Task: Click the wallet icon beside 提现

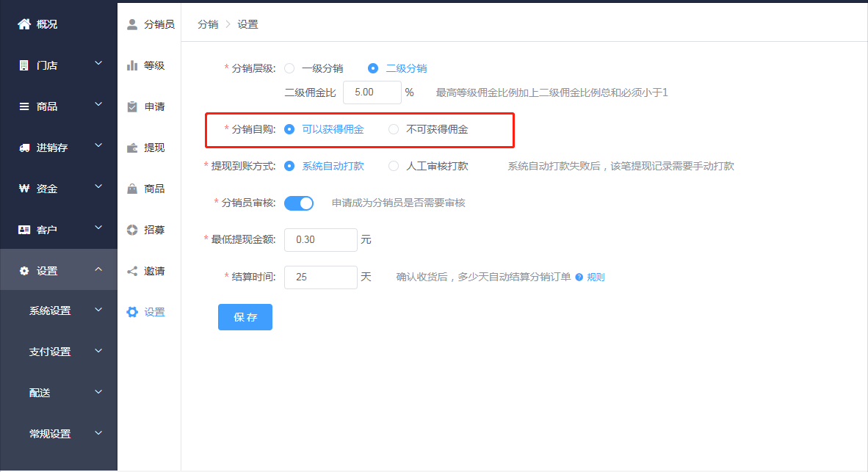Action: pyautogui.click(x=131, y=148)
